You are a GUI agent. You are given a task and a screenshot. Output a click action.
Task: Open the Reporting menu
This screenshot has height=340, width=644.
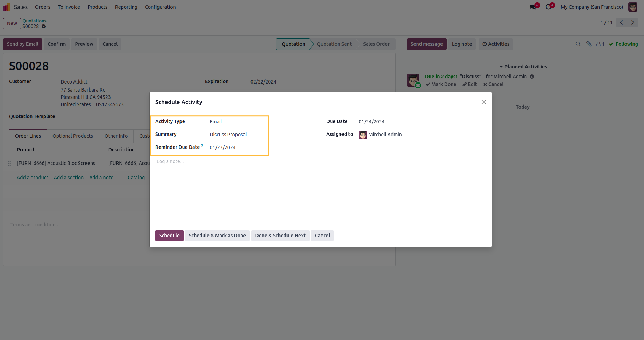[x=126, y=7]
